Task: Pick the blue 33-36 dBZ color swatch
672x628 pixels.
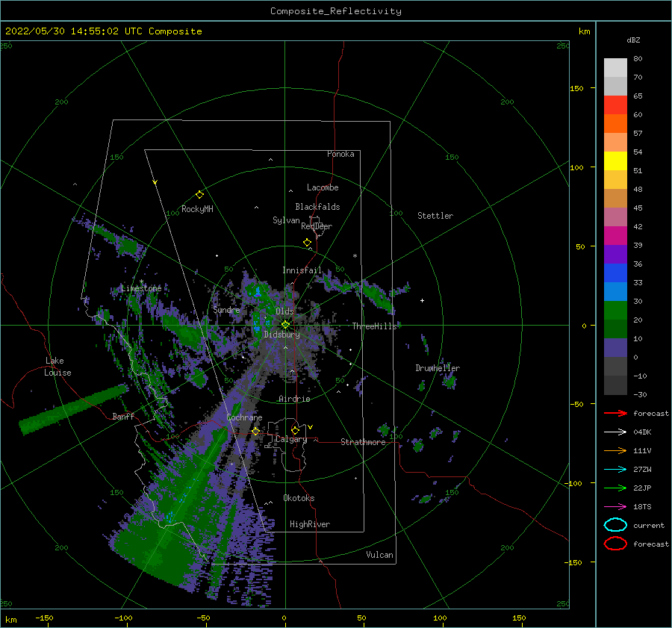Action: (615, 273)
